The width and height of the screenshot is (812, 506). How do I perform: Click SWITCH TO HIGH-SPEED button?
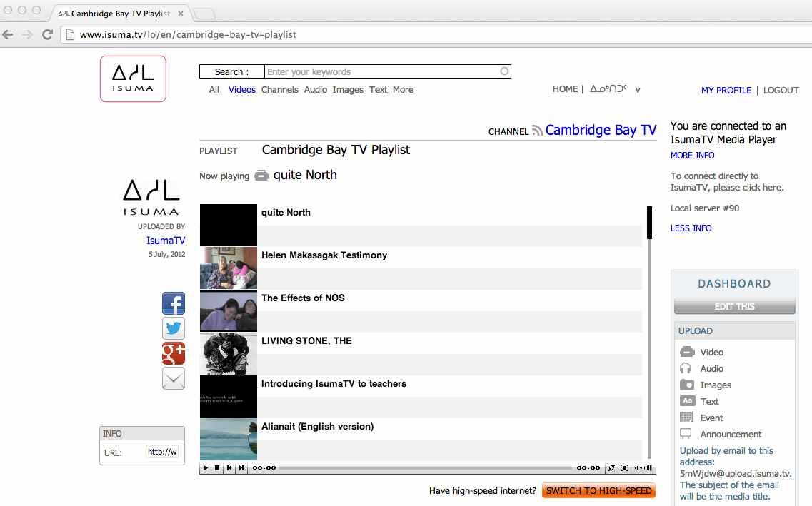point(598,490)
